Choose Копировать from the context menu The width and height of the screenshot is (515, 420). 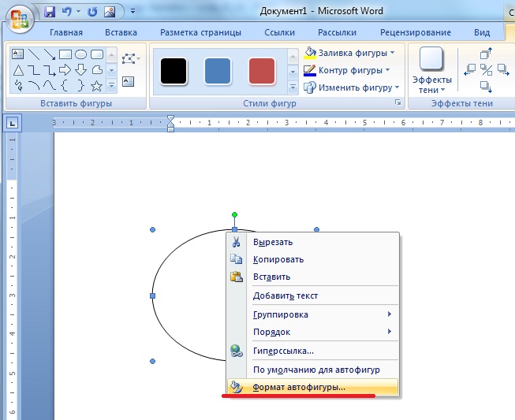312,259
